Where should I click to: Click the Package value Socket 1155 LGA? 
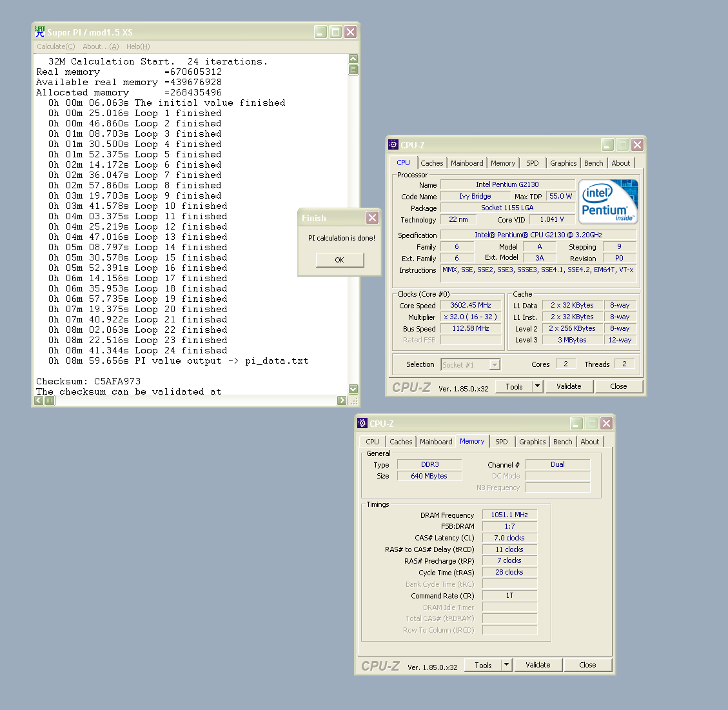click(x=507, y=208)
